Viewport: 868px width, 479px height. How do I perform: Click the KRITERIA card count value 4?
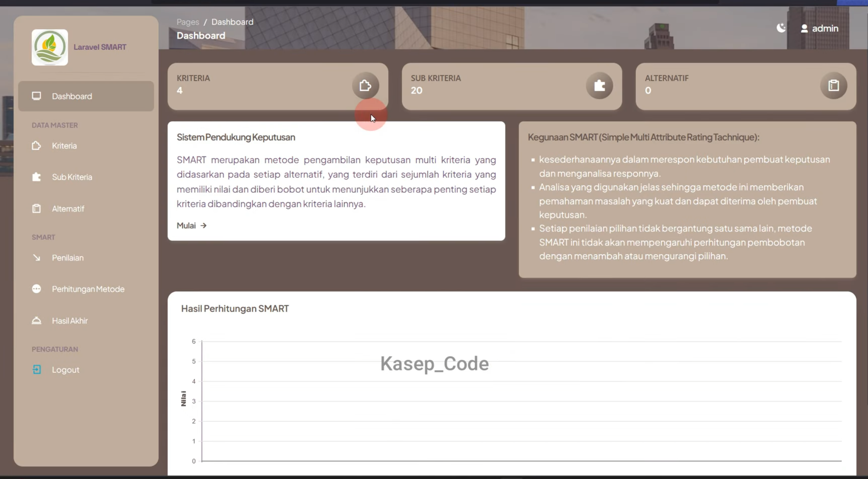(180, 90)
